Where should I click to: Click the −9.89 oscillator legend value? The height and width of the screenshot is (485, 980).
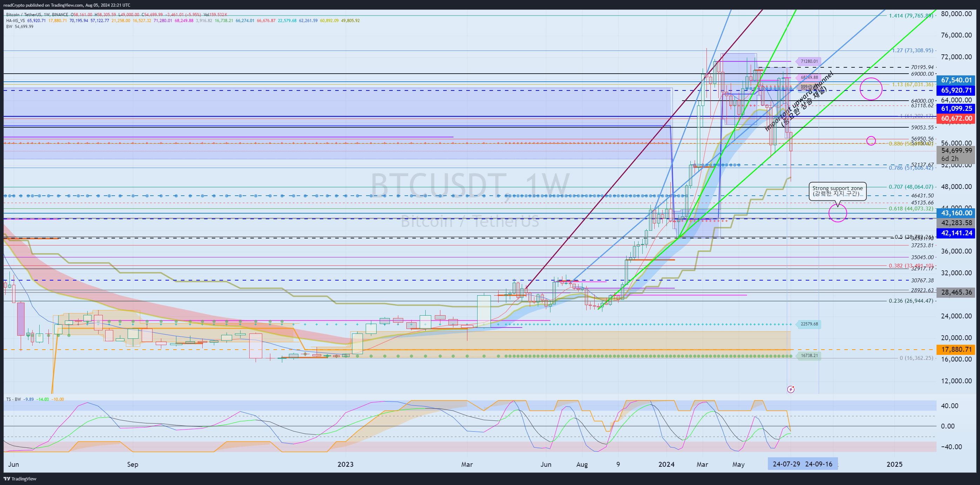28,399
